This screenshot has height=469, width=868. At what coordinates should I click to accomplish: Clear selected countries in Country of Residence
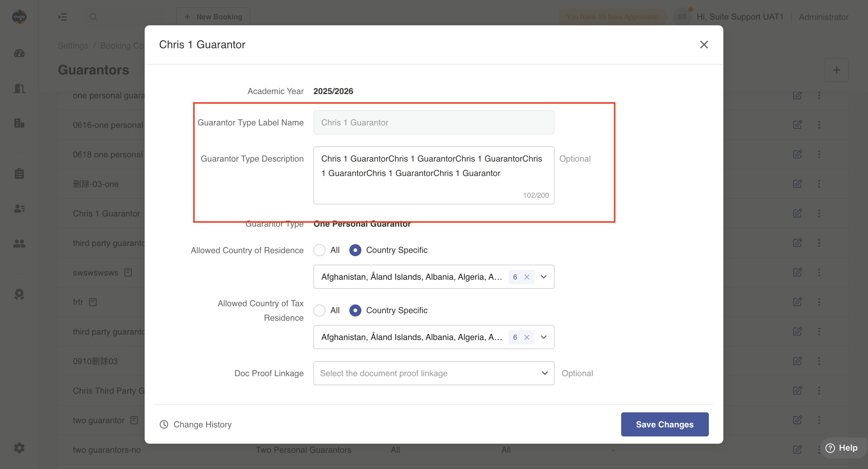point(527,277)
